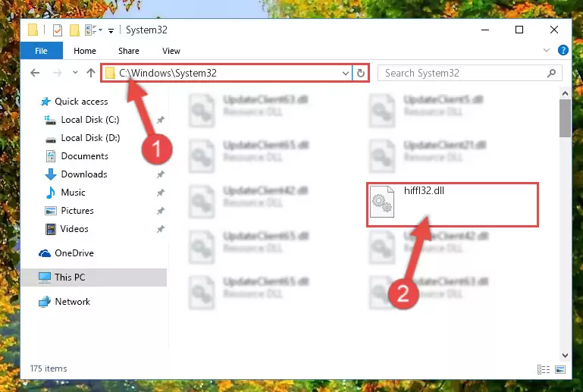Click the 175 items status text
The image size is (583, 392).
click(49, 368)
